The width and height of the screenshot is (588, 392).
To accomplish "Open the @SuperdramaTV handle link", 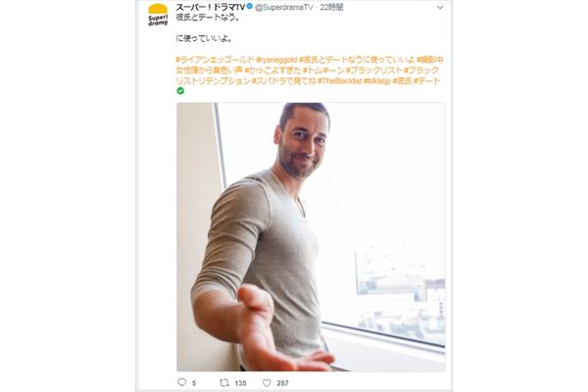I will pos(284,8).
